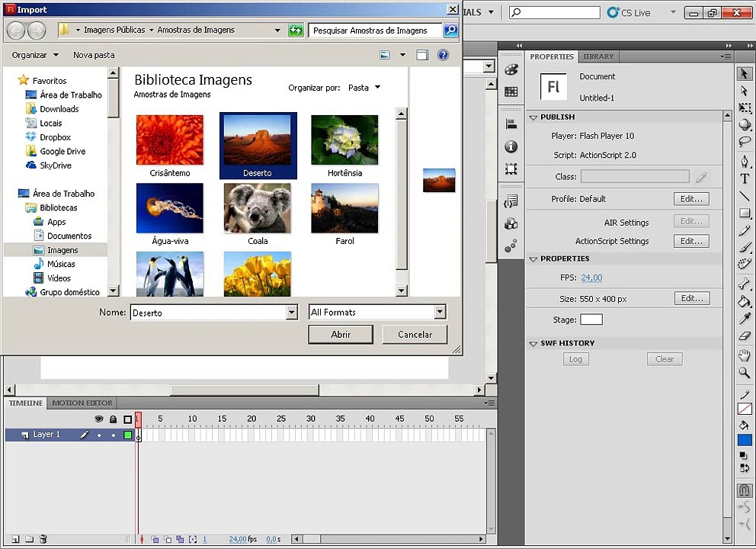This screenshot has width=756, height=549.
Task: Open the Code Snippets panel icon
Action: point(511,201)
